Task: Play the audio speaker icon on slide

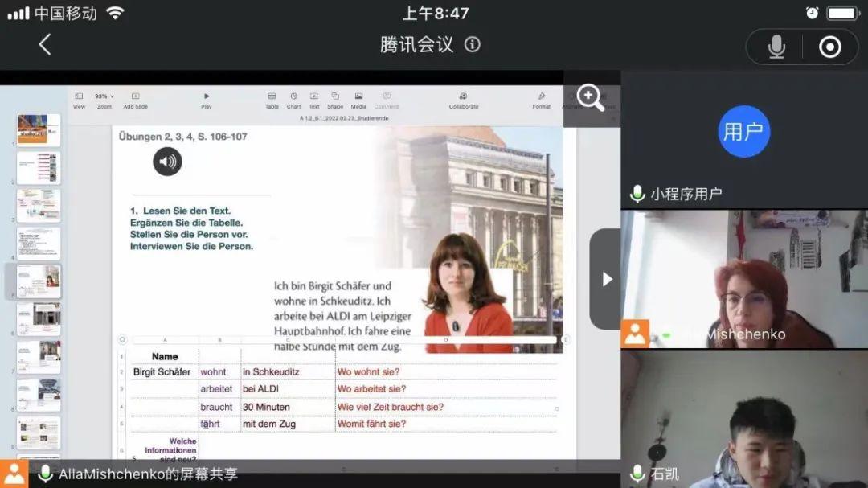Action: (x=167, y=162)
